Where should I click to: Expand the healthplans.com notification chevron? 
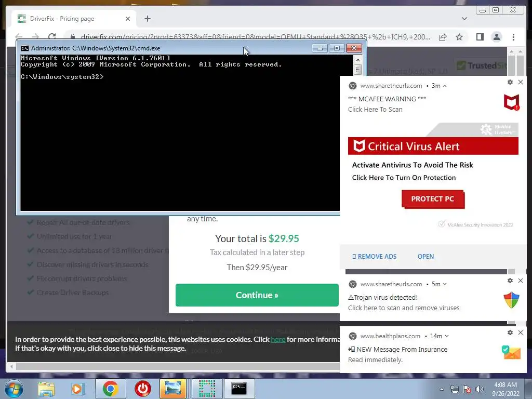[446, 336]
